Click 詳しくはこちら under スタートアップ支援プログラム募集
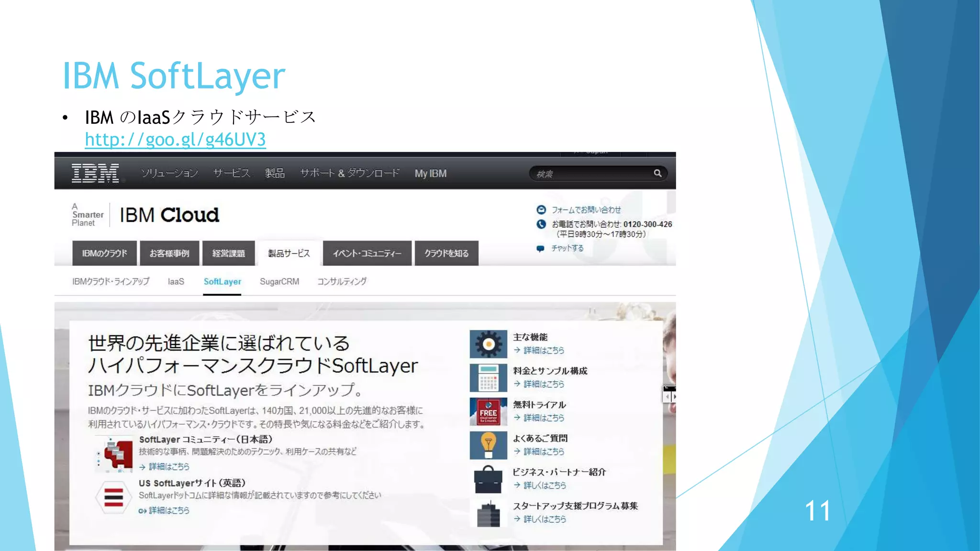Screen dimensions: 980x551 [x=545, y=519]
